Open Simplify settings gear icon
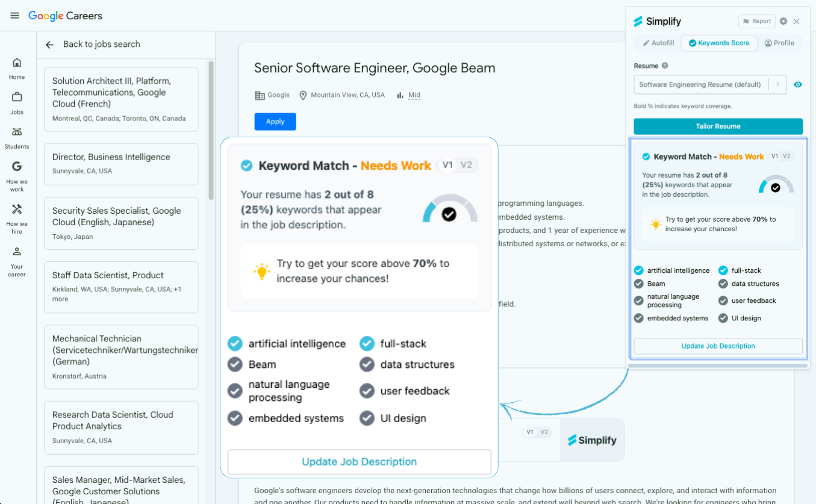 [783, 21]
